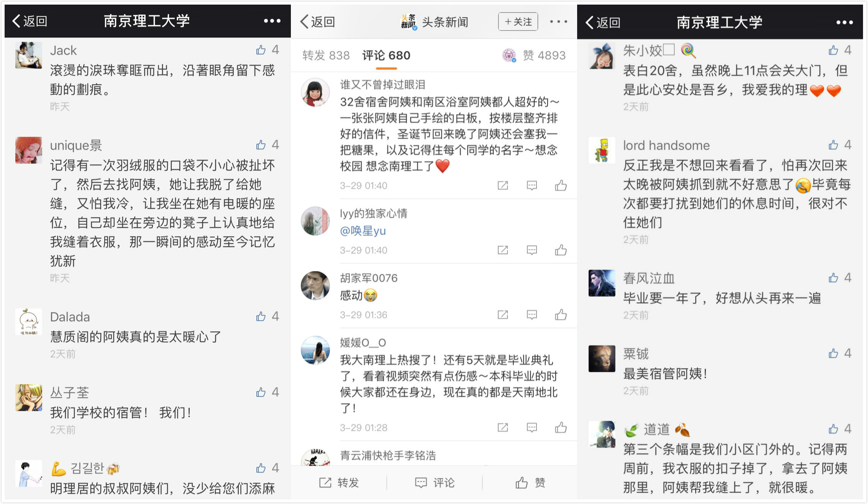Like lord handsome's comment with the thumbs-up icon

pos(833,145)
